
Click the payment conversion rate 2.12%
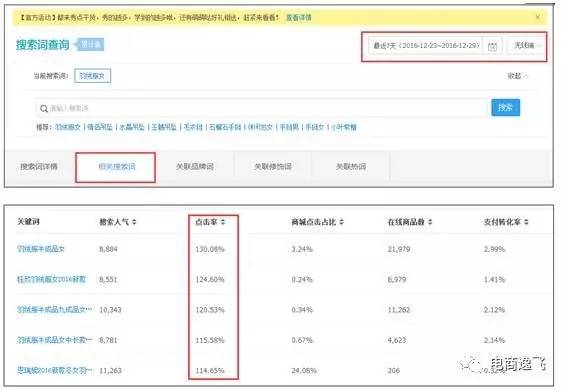click(x=494, y=310)
